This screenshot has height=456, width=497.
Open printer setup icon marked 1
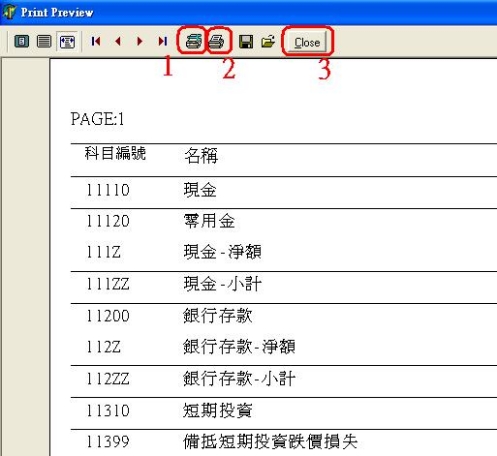click(x=193, y=41)
